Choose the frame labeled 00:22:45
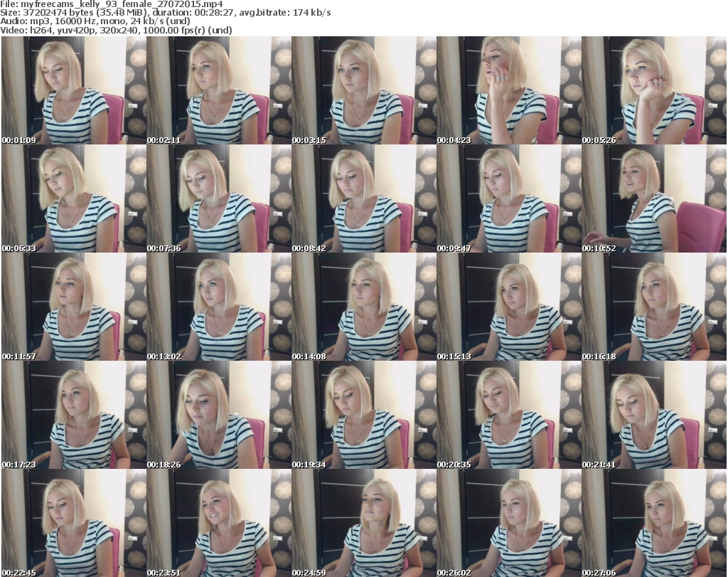This screenshot has width=728, height=577. [74, 523]
